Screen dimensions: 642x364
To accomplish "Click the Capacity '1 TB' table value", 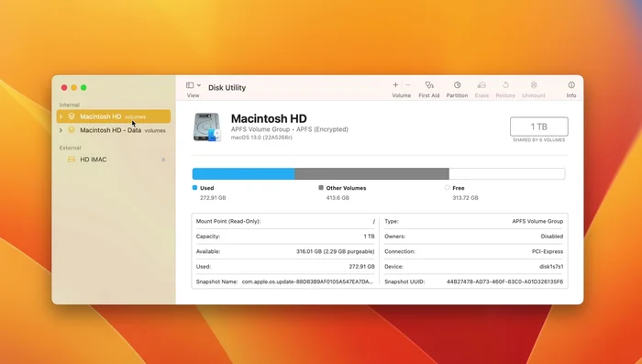I will click(369, 237).
